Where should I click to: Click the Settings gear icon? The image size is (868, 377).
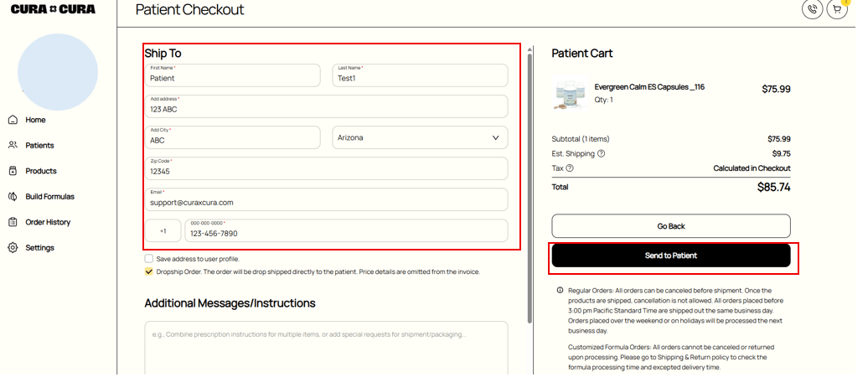tap(13, 248)
